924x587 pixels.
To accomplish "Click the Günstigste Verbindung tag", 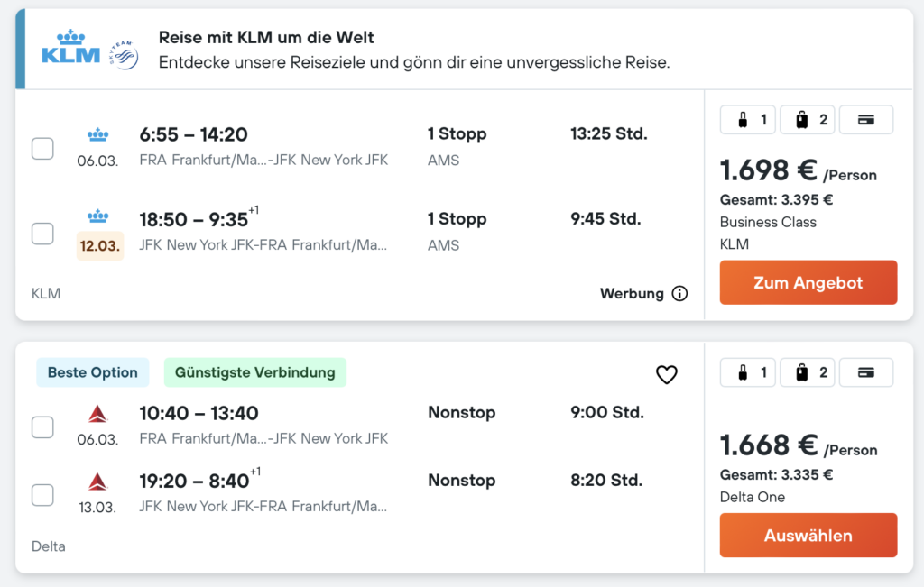I will (x=254, y=372).
